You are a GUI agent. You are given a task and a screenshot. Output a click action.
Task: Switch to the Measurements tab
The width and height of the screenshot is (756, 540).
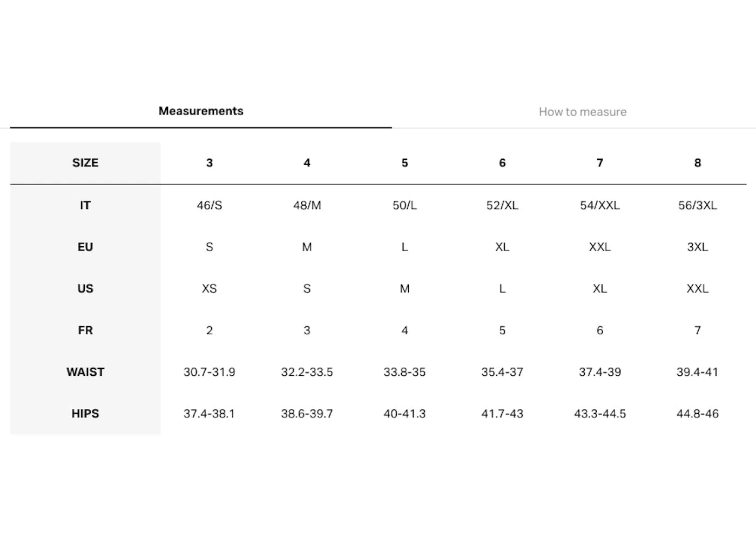(x=201, y=111)
